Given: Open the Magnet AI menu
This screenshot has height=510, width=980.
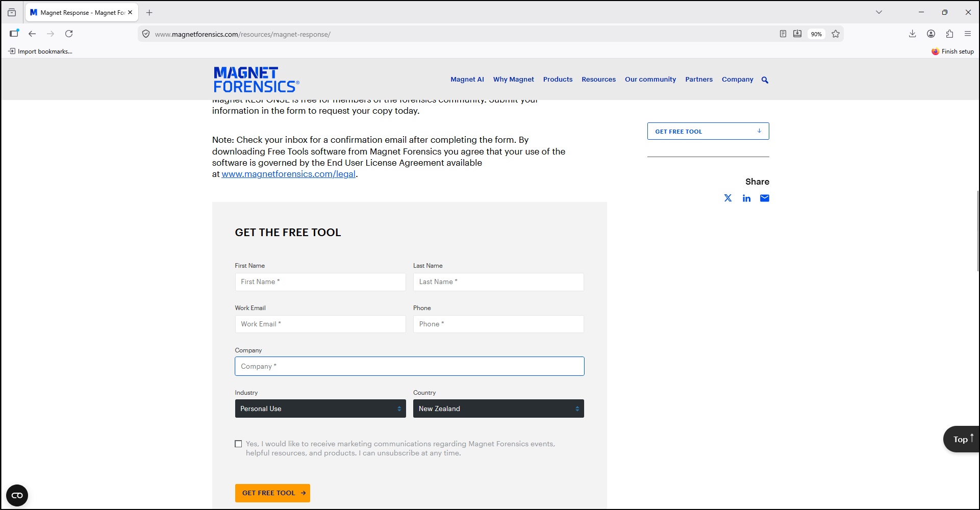Looking at the screenshot, I should (x=467, y=79).
